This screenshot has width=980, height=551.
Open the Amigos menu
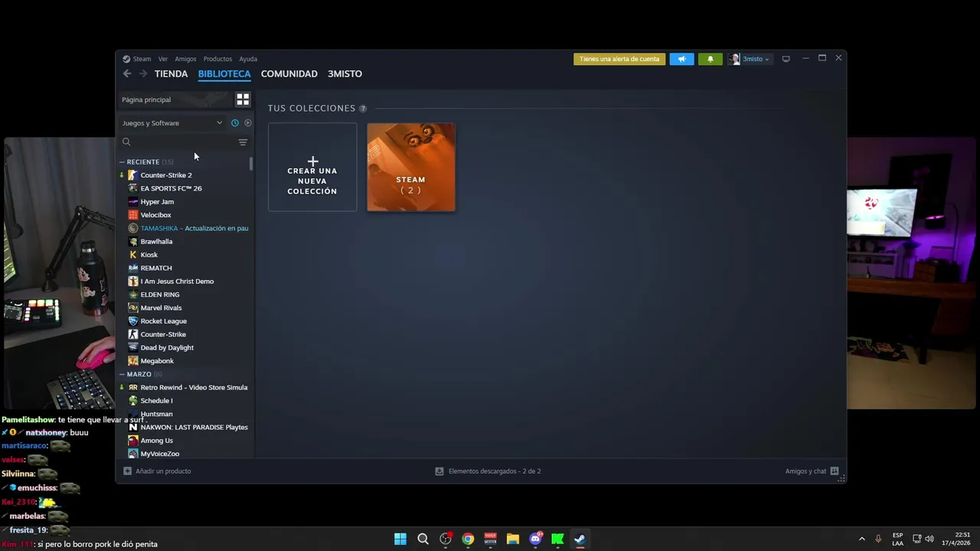coord(185,59)
